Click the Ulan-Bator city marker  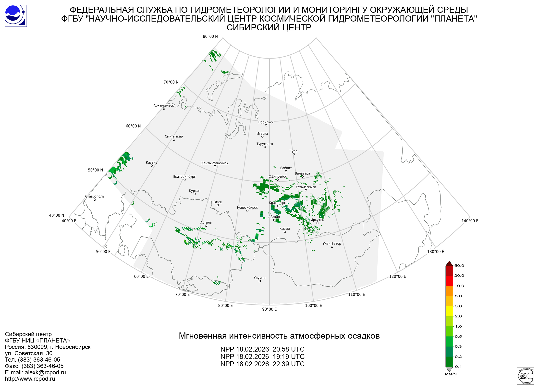pyautogui.click(x=332, y=247)
